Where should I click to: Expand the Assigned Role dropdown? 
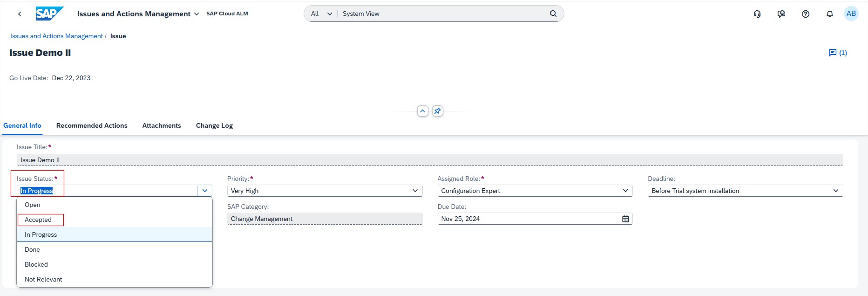625,191
